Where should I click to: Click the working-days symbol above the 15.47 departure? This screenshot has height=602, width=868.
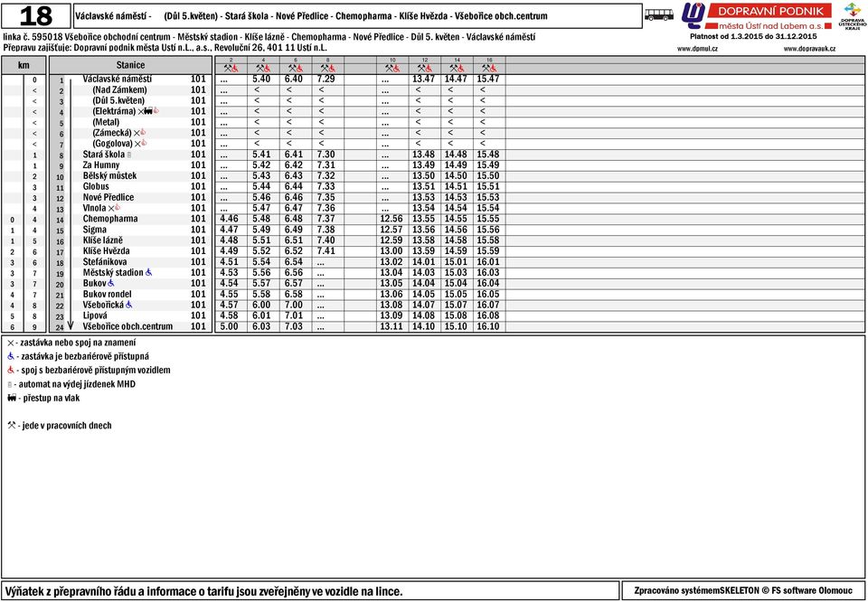486,69
